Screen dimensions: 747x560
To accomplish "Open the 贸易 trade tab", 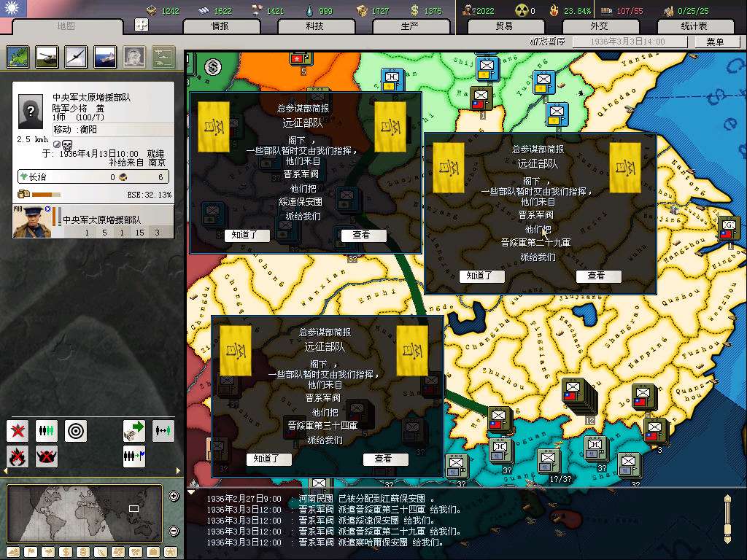I will click(505, 26).
